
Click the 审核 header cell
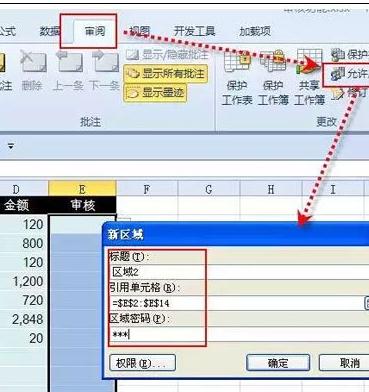click(x=82, y=205)
